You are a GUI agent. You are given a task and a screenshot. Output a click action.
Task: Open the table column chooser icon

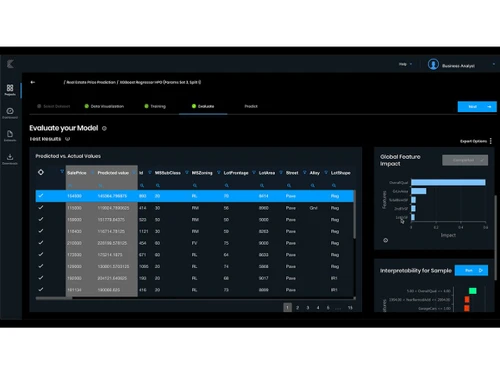tap(41, 172)
